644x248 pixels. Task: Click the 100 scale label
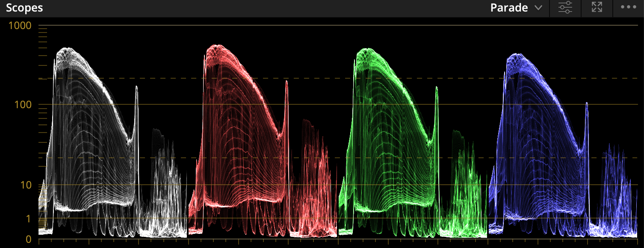23,105
